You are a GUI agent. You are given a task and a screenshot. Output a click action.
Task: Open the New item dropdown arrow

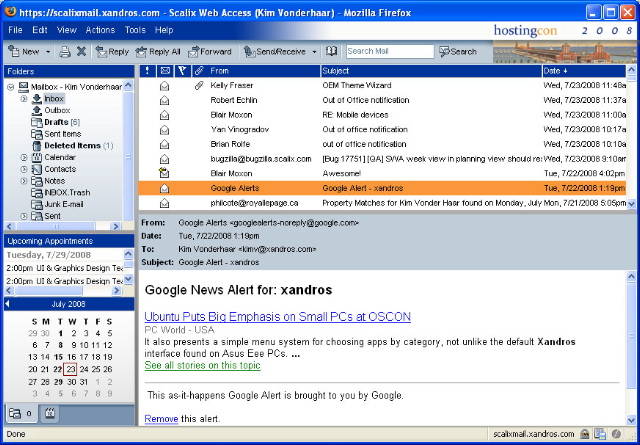click(47, 51)
